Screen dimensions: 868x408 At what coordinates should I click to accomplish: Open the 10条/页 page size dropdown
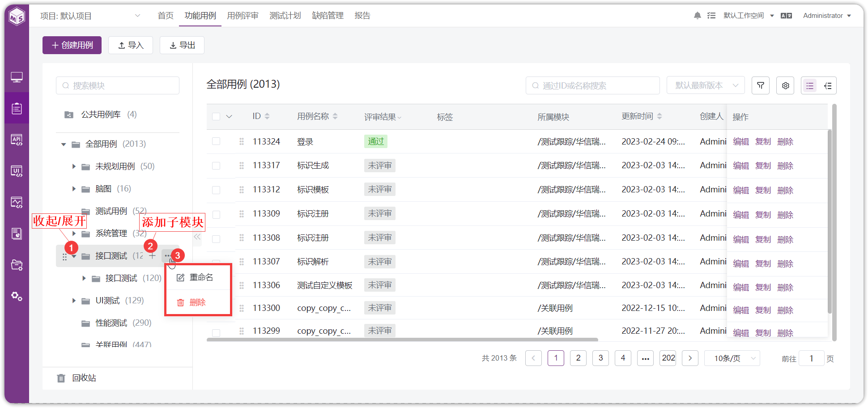732,358
